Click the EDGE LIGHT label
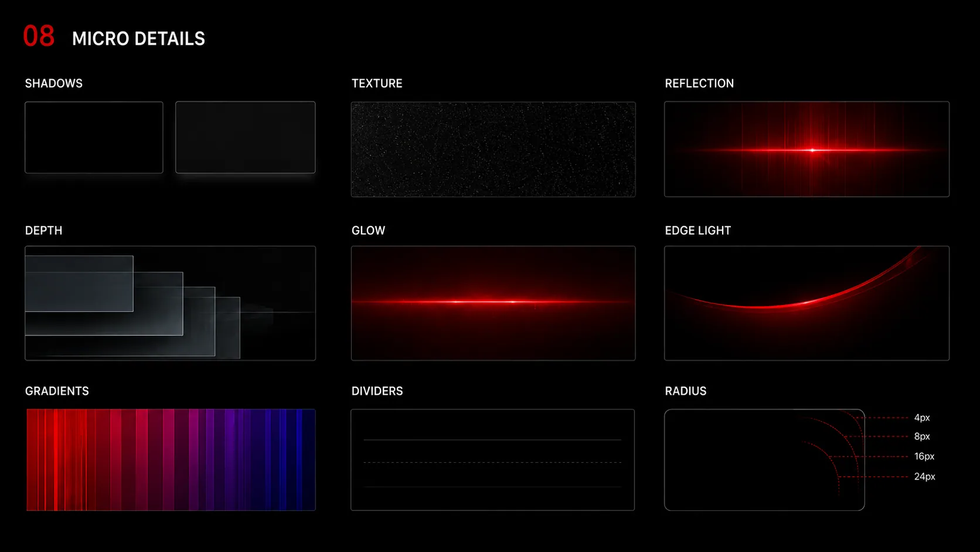 697,231
